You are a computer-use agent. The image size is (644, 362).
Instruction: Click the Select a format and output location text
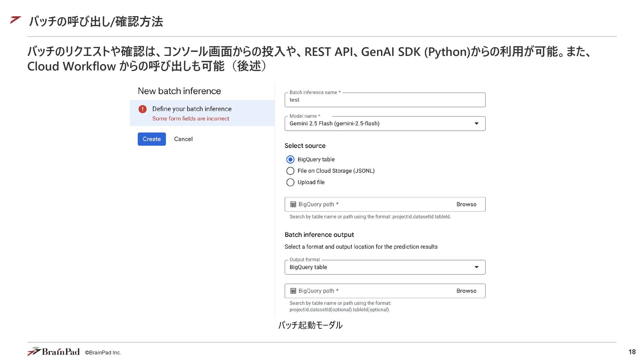(361, 247)
